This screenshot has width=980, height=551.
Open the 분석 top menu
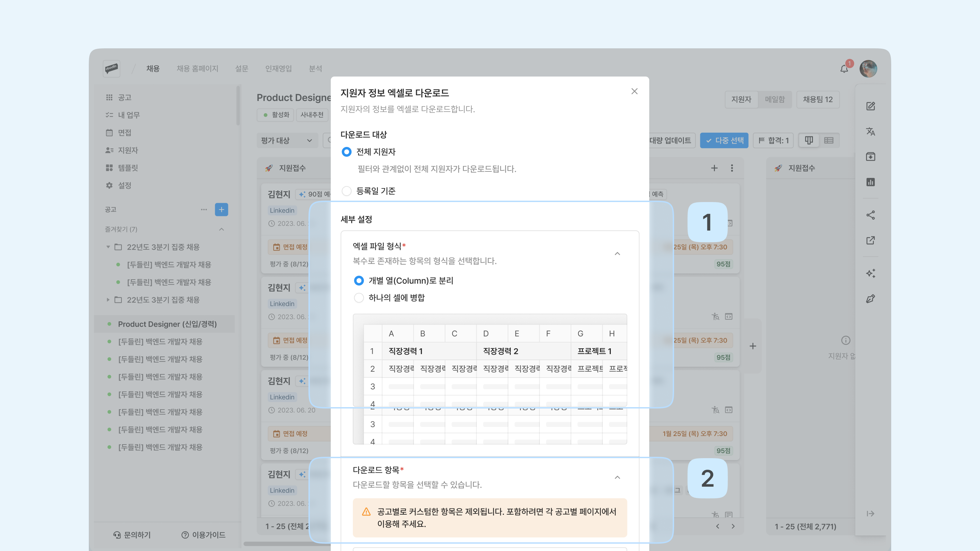[315, 68]
